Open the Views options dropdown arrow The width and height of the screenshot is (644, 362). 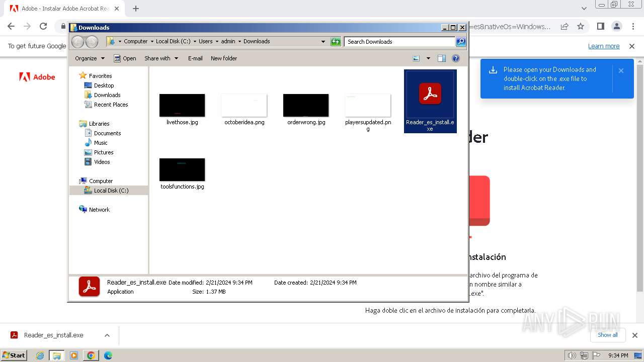[x=428, y=58]
